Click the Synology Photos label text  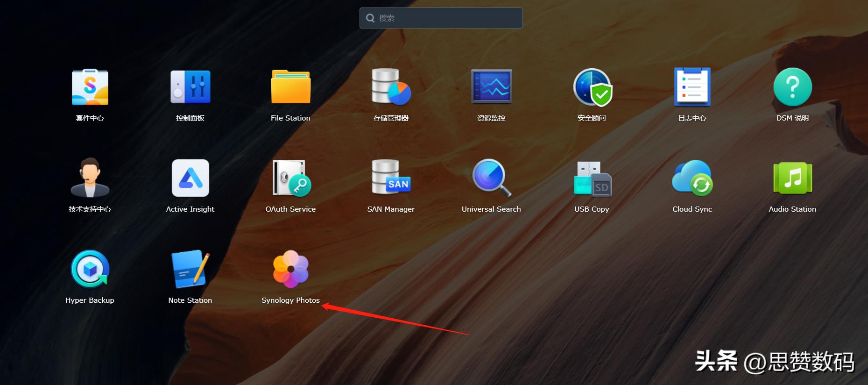pyautogui.click(x=290, y=300)
